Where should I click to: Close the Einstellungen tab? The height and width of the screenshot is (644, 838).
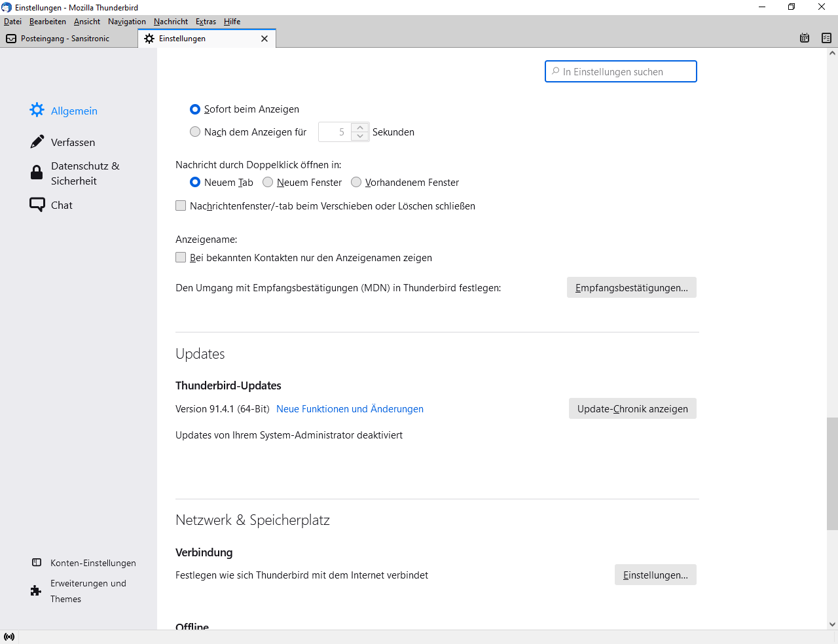[264, 39]
